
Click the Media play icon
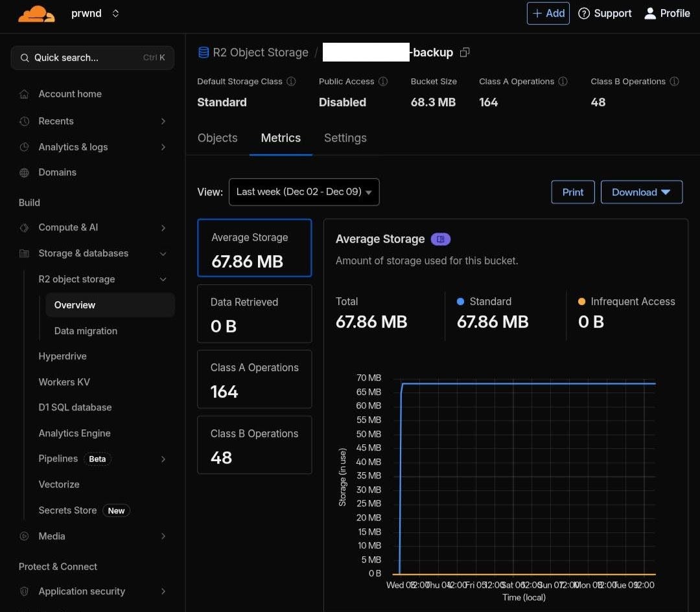[x=24, y=536]
